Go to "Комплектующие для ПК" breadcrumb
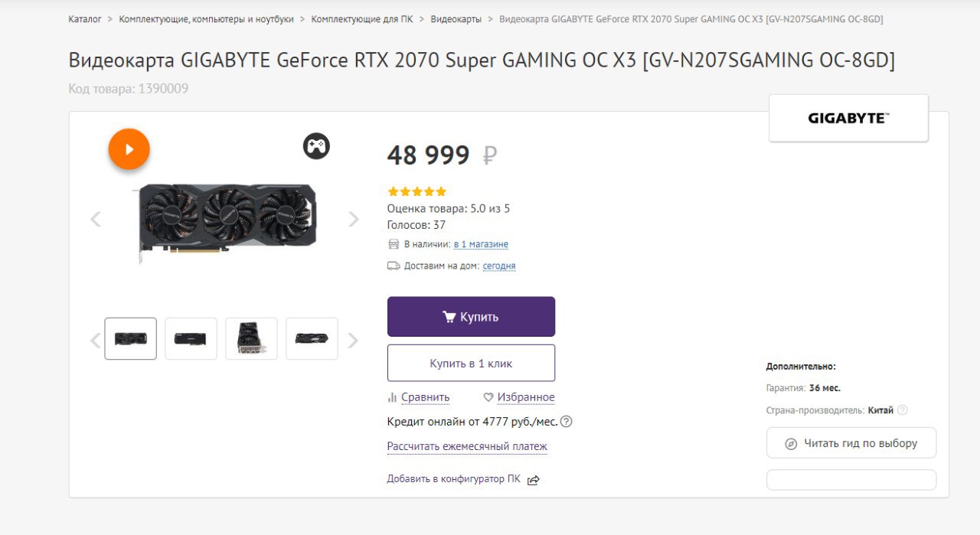This screenshot has width=980, height=535. tap(362, 19)
